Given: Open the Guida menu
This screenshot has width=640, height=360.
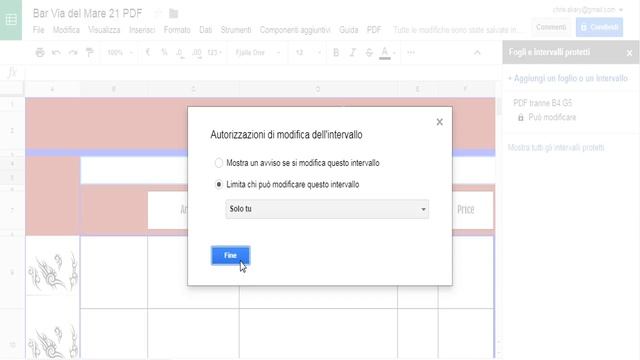Looking at the screenshot, I should (349, 30).
